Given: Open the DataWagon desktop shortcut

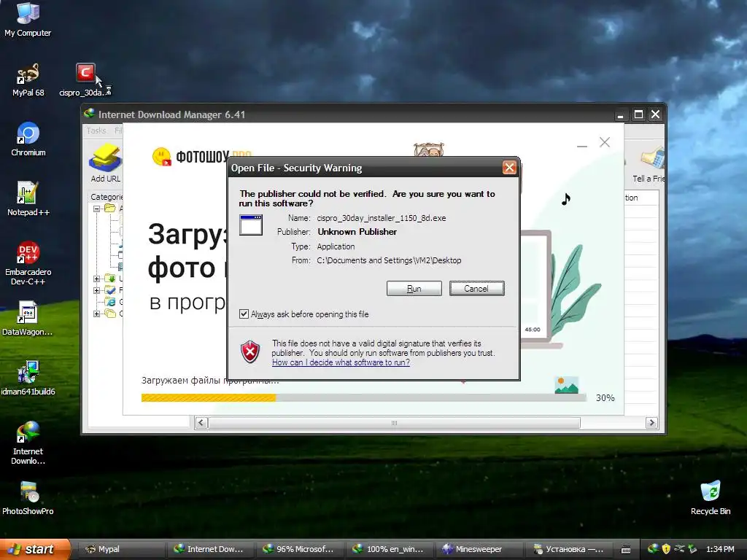Looking at the screenshot, I should pos(28,318).
